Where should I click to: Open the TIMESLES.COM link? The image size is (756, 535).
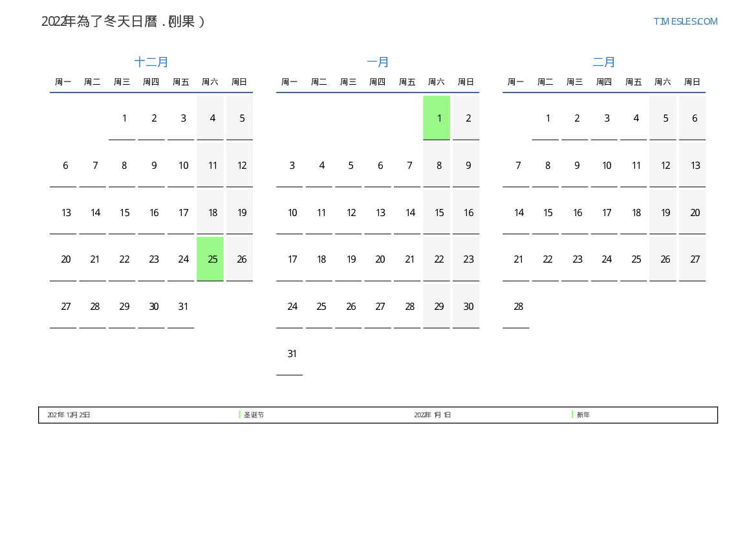coord(685,21)
